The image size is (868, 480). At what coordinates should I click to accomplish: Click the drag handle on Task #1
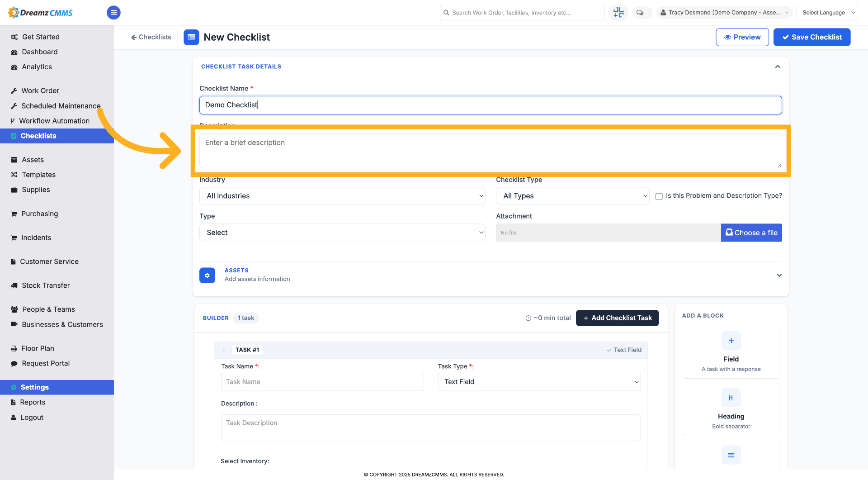click(x=224, y=350)
